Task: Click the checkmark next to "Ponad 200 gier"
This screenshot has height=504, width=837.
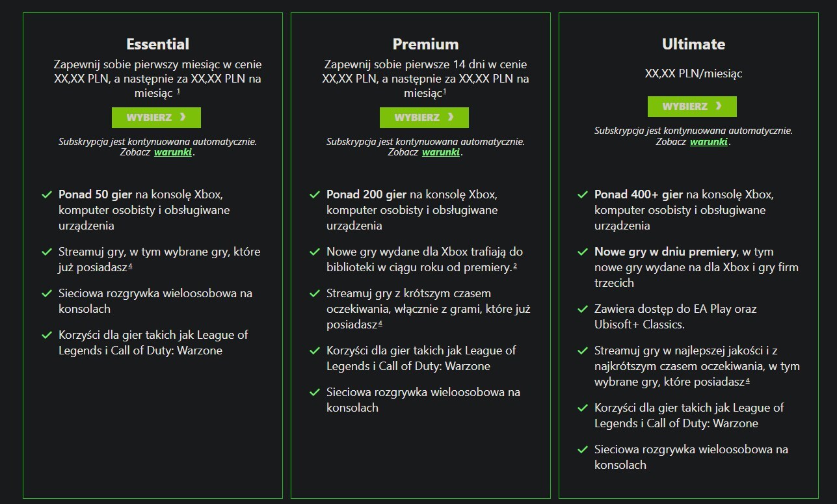Action: tap(315, 194)
